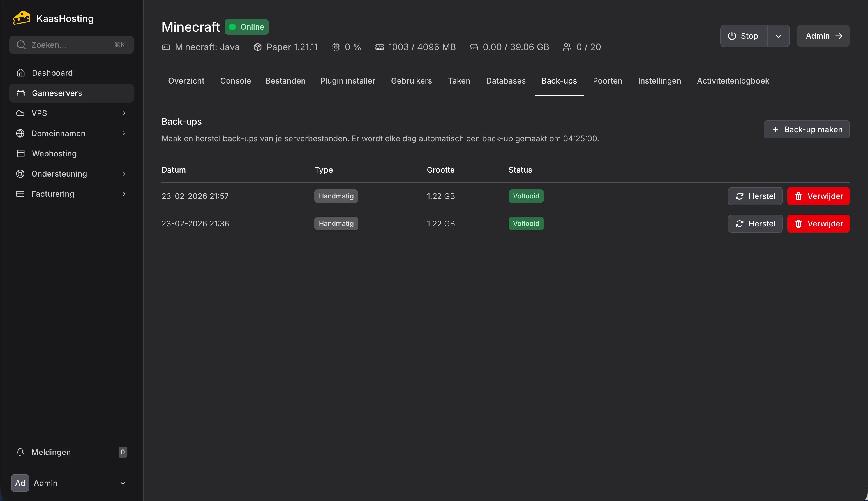The width and height of the screenshot is (868, 501).
Task: Select the Dashboard home icon
Action: [21, 73]
